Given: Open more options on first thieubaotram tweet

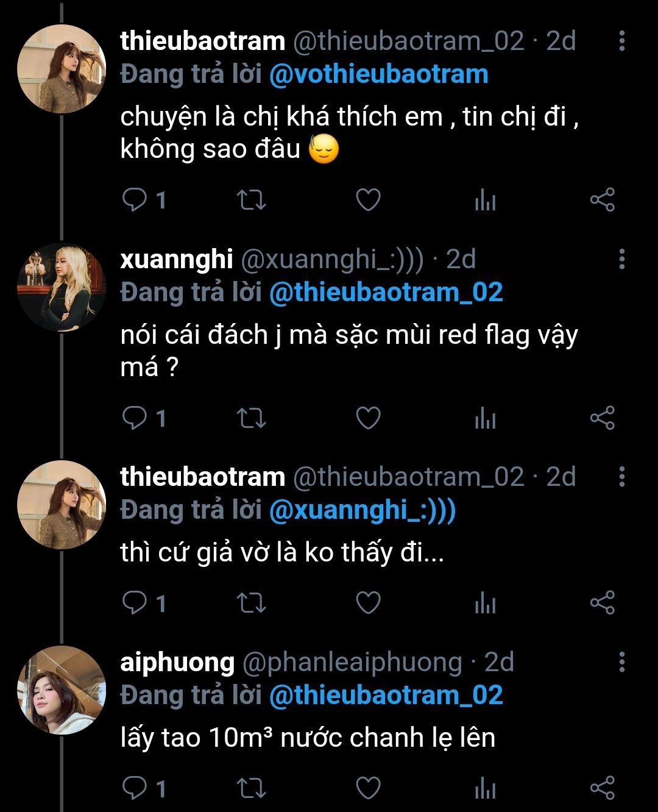Looking at the screenshot, I should point(621,41).
